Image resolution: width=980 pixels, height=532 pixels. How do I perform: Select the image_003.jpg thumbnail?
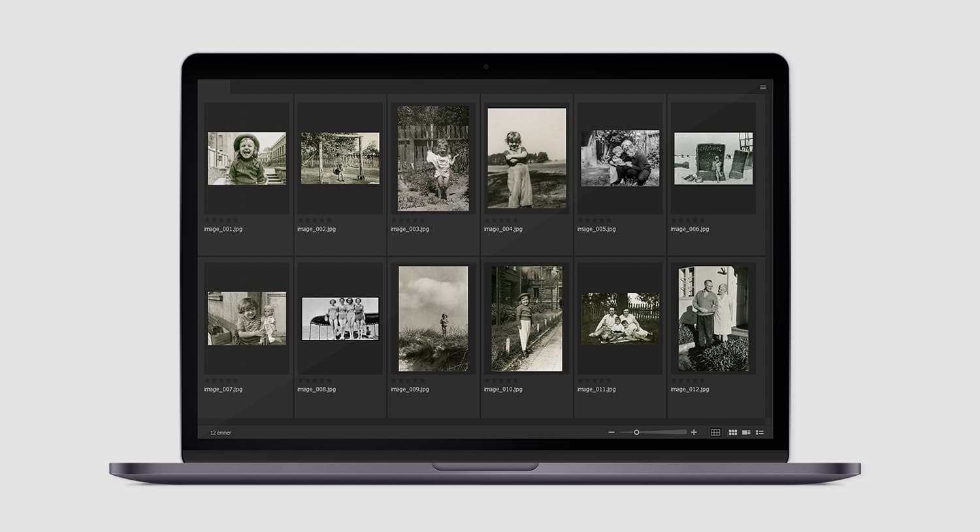[433, 159]
